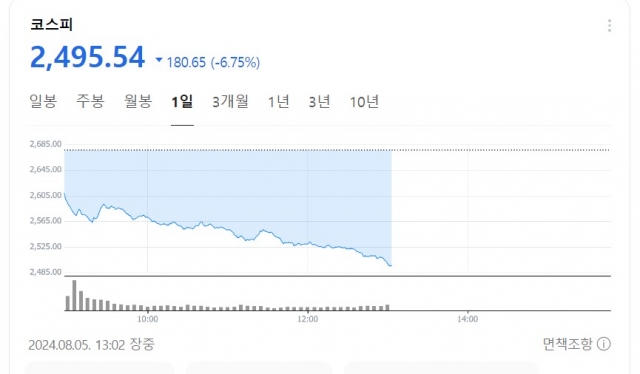This screenshot has width=640, height=374.
Task: Open the three-dot more options menu
Action: coord(609,25)
